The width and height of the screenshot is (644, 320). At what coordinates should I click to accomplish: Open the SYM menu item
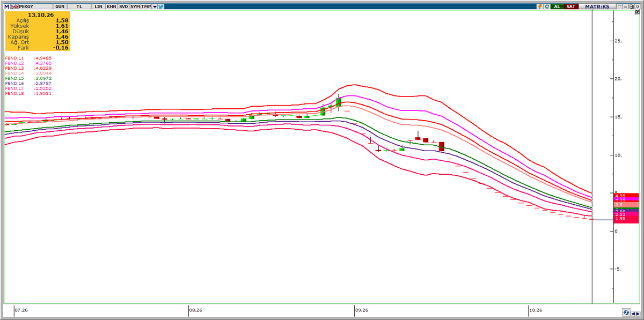point(135,6)
